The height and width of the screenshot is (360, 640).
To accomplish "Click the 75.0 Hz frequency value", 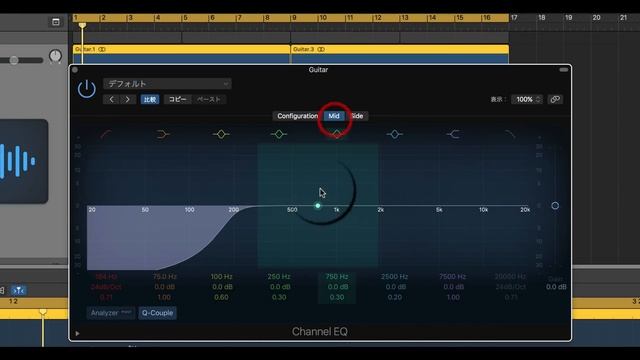I will point(164,277).
